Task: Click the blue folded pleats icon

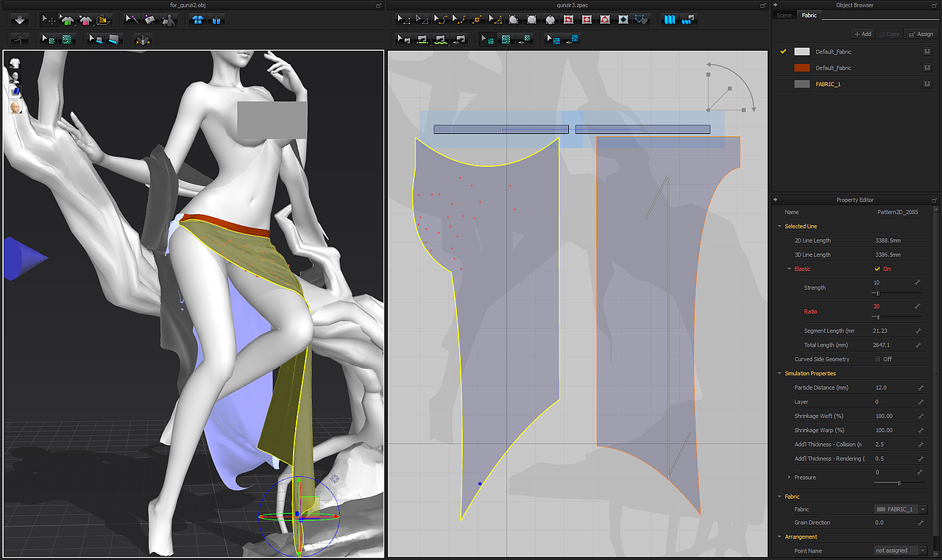Action: point(670,20)
